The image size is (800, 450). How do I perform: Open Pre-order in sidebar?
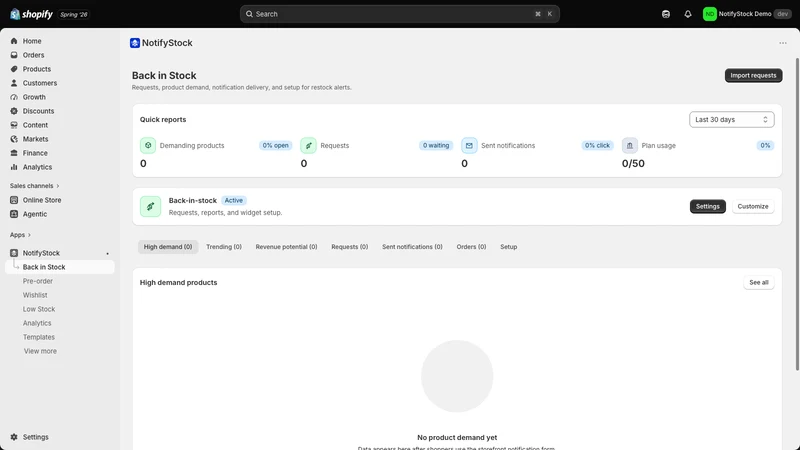[38, 281]
